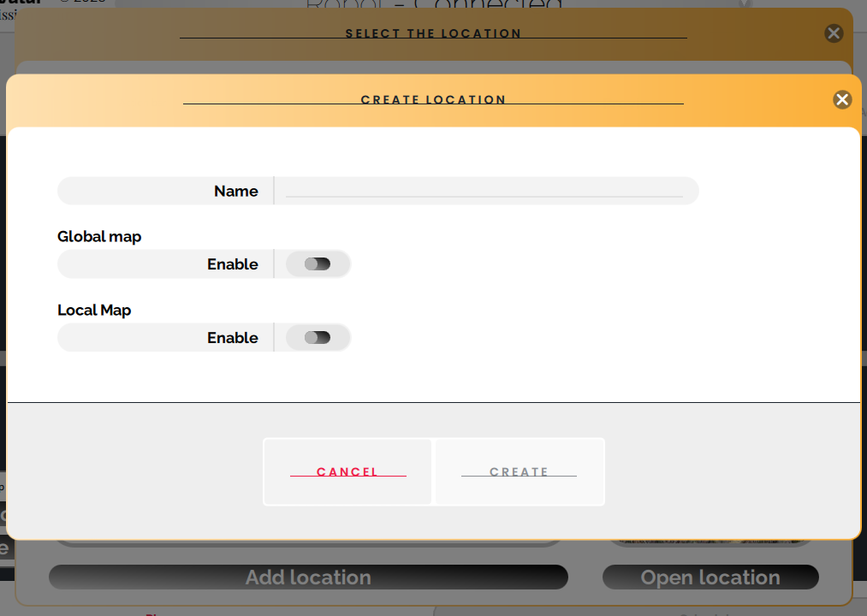Toggle the Local Map Enable switch
Image resolution: width=867 pixels, height=616 pixels.
[318, 337]
